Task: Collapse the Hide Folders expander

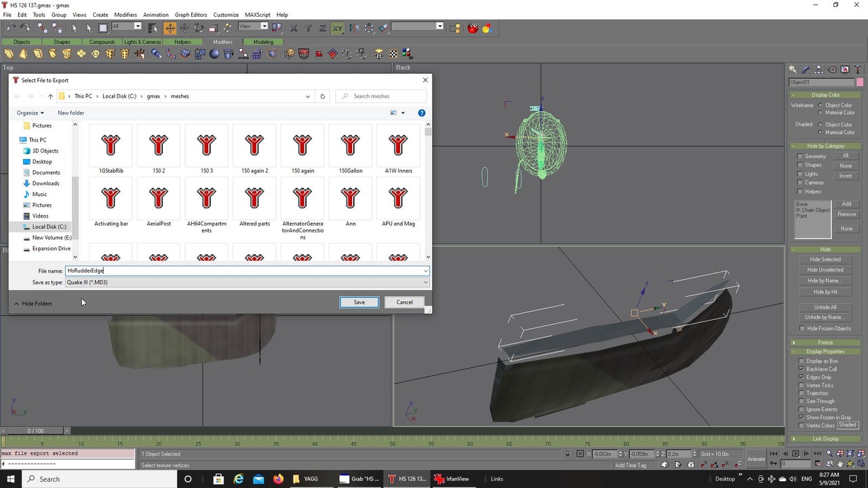Action: 33,304
